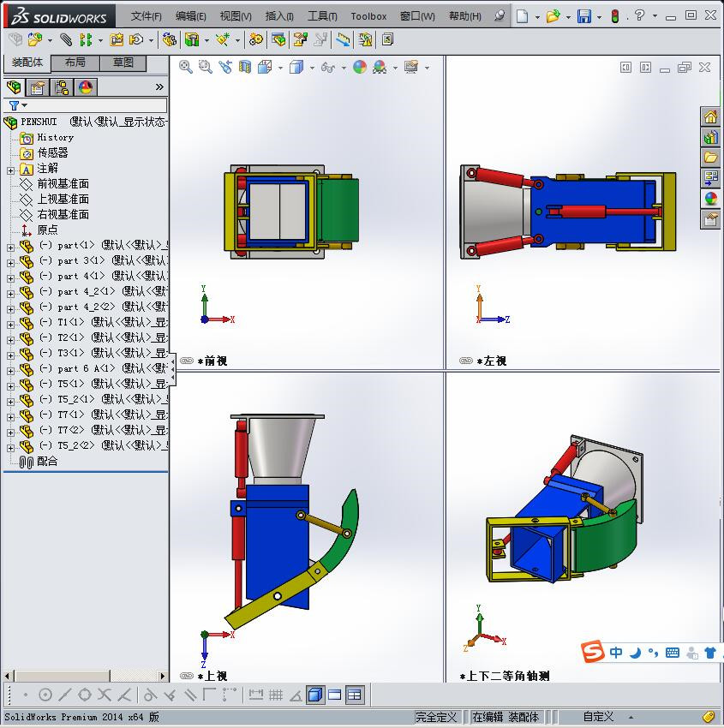The height and width of the screenshot is (728, 724).
Task: Toggle the link views icon beside *左视
Action: [x=466, y=361]
